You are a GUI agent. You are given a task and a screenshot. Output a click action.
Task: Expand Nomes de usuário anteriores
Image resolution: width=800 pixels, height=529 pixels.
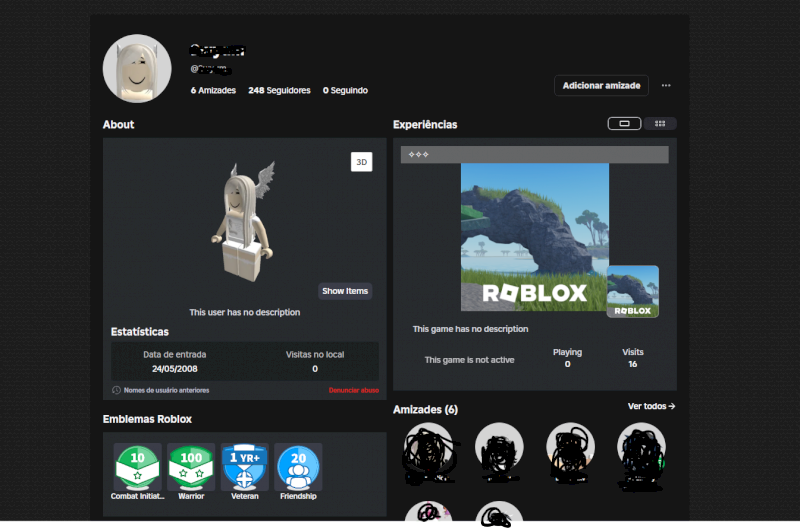(166, 390)
